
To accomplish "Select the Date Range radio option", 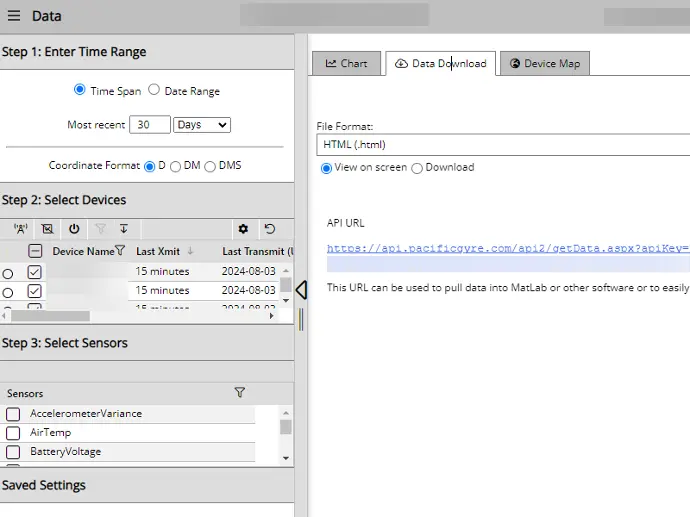I will click(155, 90).
